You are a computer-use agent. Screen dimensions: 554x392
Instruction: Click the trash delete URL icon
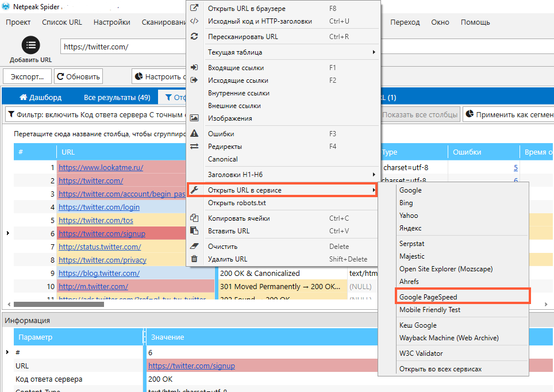194,259
